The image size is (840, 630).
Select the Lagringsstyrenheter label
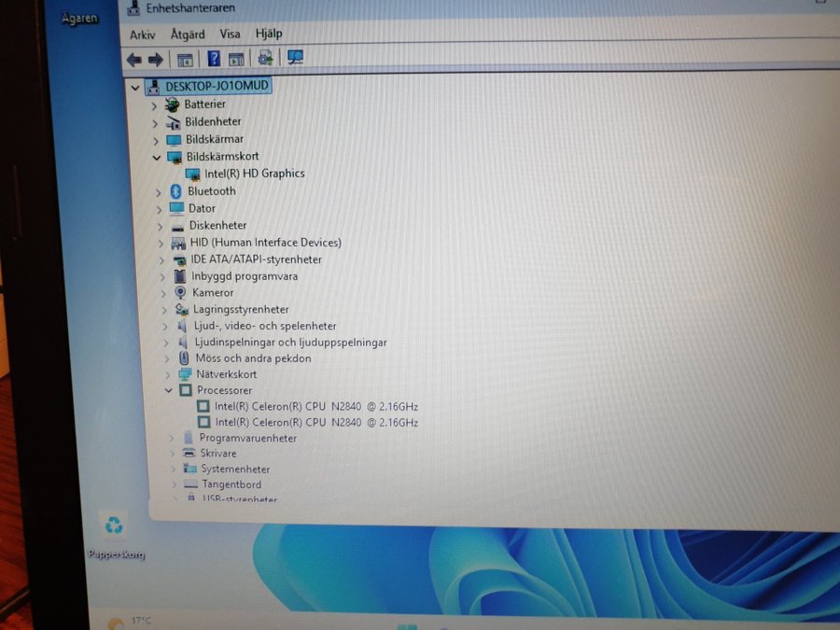click(x=241, y=309)
